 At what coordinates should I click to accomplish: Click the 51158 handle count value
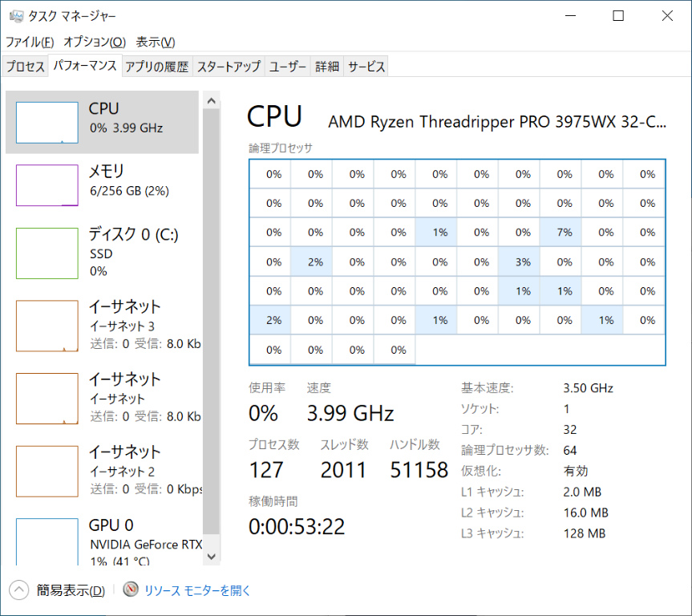tap(419, 470)
